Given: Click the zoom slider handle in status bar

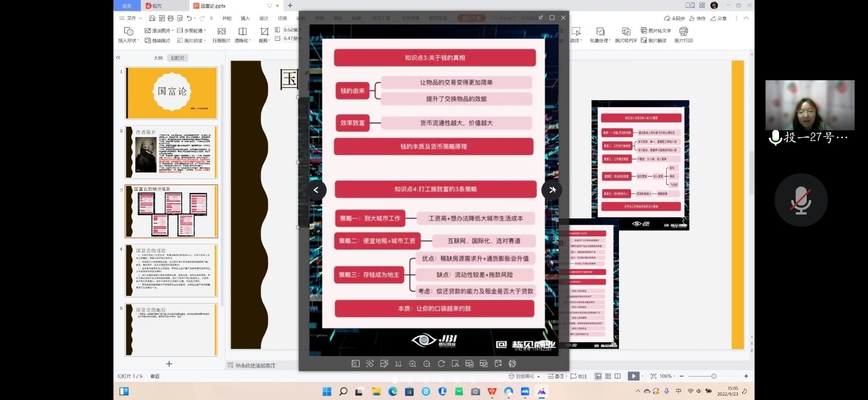Looking at the screenshot, I should [713, 376].
